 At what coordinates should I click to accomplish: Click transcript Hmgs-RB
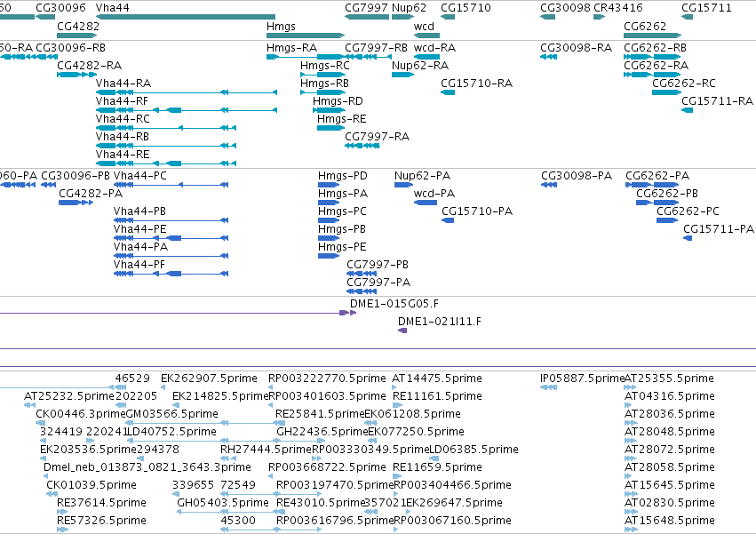[x=322, y=92]
